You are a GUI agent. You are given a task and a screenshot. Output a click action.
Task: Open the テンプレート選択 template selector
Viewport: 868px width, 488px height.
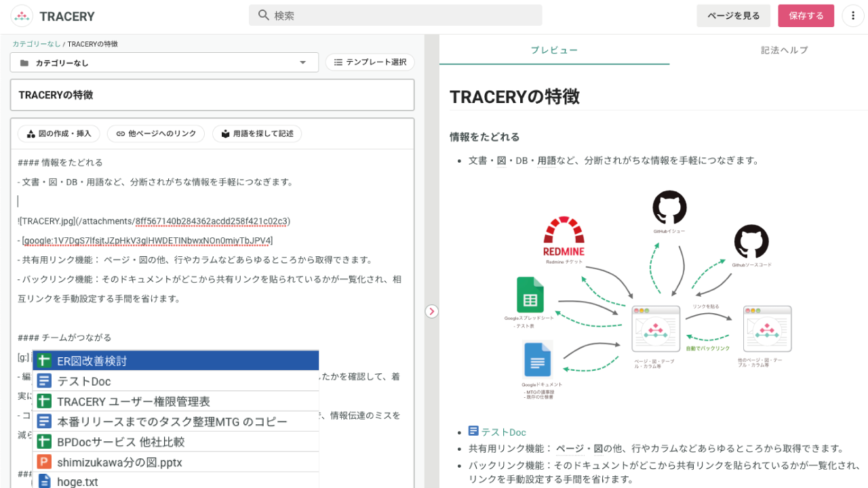coord(370,62)
